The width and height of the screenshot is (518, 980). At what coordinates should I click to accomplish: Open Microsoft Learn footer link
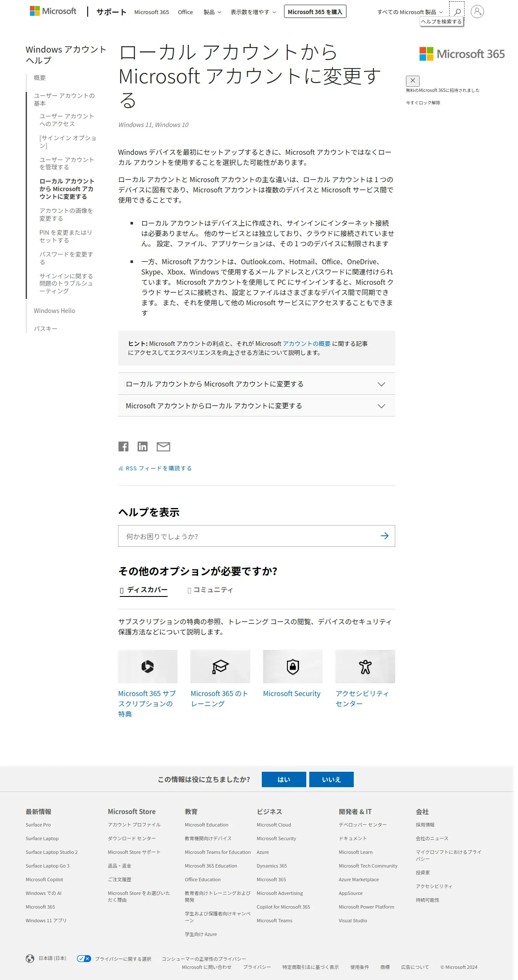click(x=355, y=852)
